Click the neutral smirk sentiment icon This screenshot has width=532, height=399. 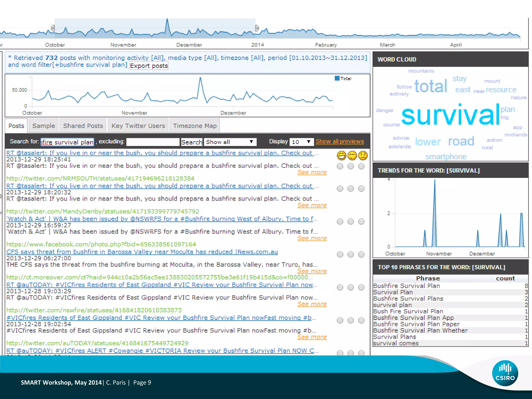352,156
